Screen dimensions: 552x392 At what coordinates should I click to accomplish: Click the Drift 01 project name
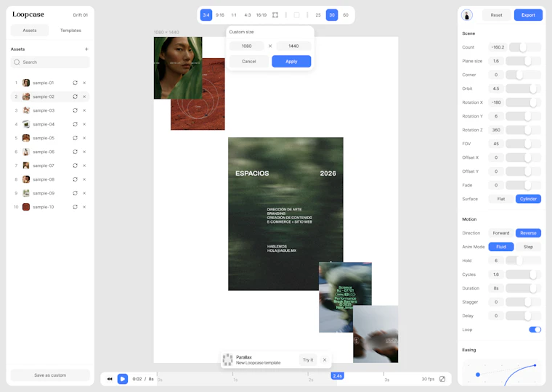(x=81, y=15)
